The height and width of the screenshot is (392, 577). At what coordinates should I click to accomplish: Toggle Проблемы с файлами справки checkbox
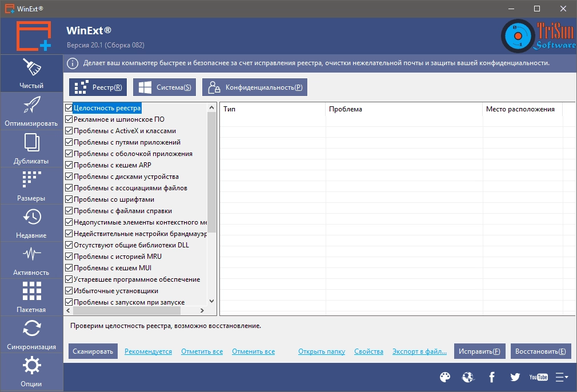[69, 210]
